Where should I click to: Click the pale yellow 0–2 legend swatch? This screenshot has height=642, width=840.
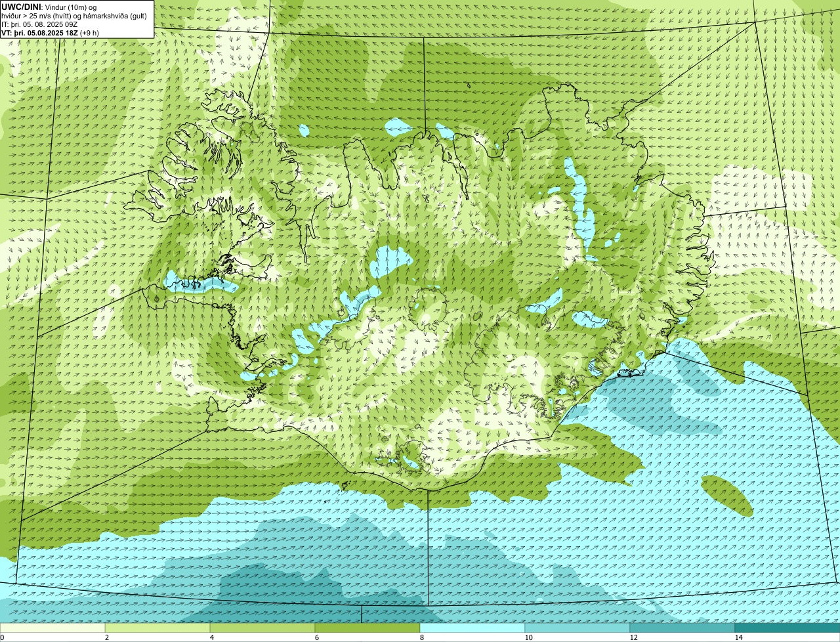(x=52, y=628)
